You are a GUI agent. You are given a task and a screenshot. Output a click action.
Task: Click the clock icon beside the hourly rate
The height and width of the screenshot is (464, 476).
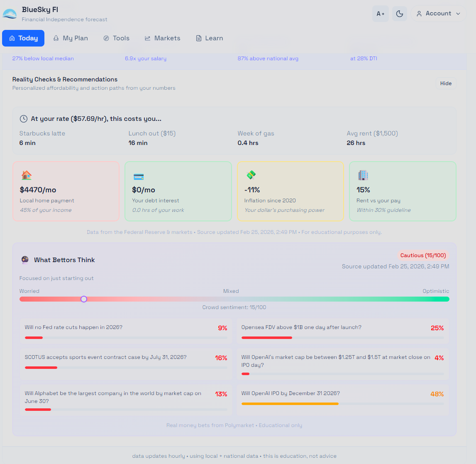(x=24, y=119)
